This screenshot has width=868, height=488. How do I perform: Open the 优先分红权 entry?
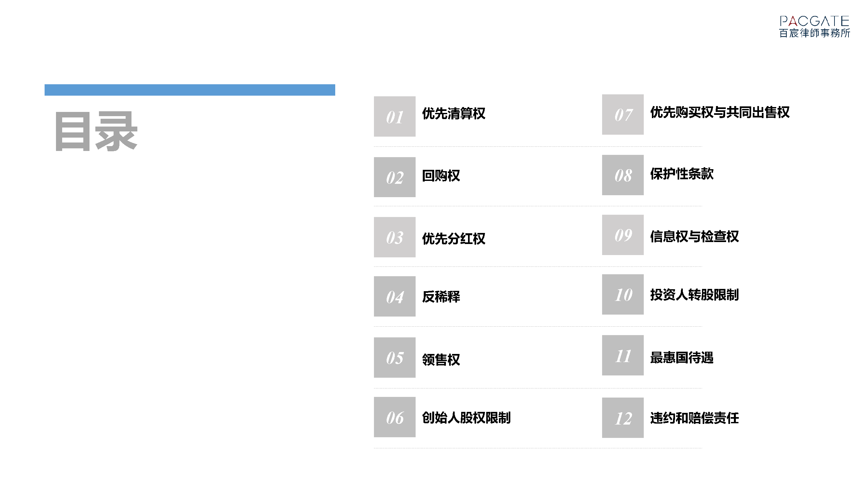pyautogui.click(x=454, y=238)
